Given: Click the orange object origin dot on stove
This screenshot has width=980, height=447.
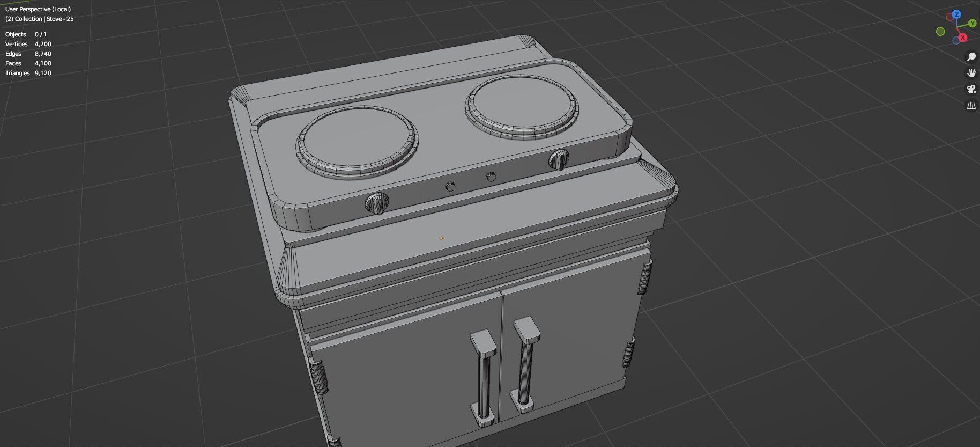Looking at the screenshot, I should coord(441,238).
